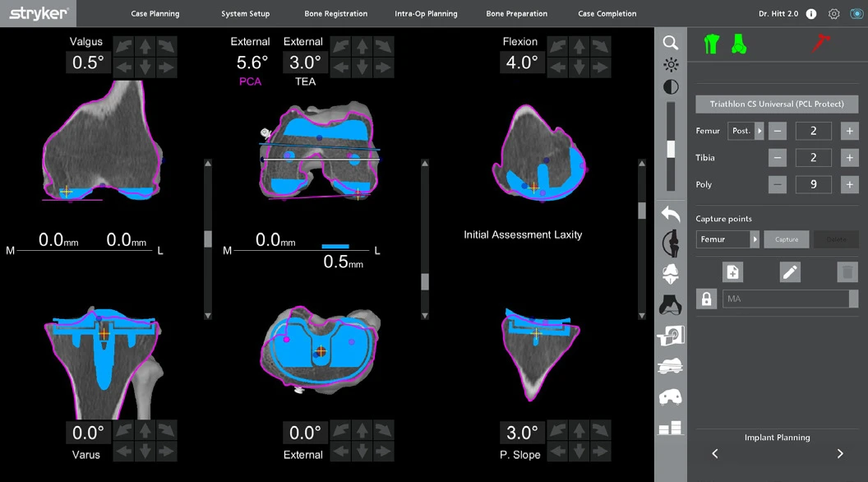This screenshot has width=868, height=482.
Task: Click the femoral component outline icon
Action: tap(671, 396)
